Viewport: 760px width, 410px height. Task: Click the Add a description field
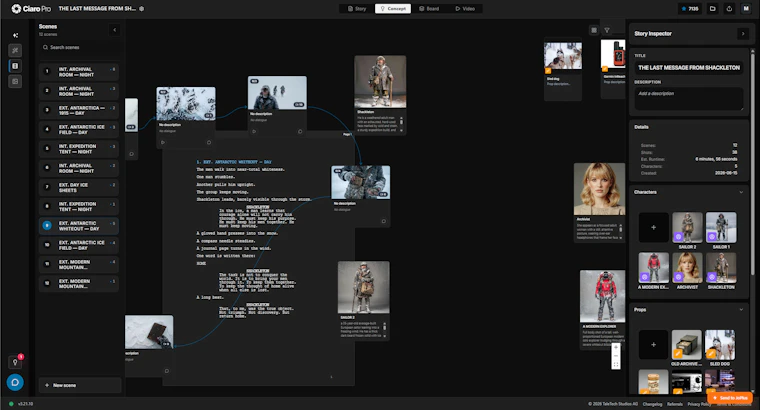tap(689, 99)
